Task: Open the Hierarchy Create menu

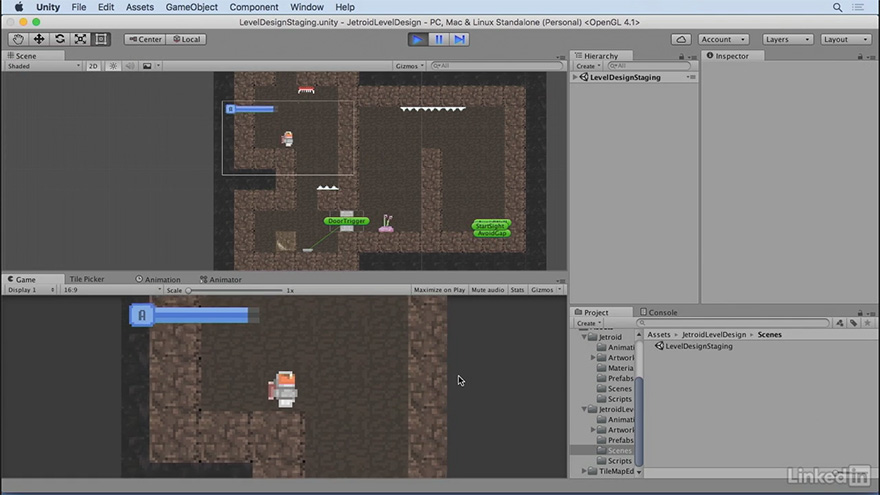Action: pyautogui.click(x=588, y=66)
